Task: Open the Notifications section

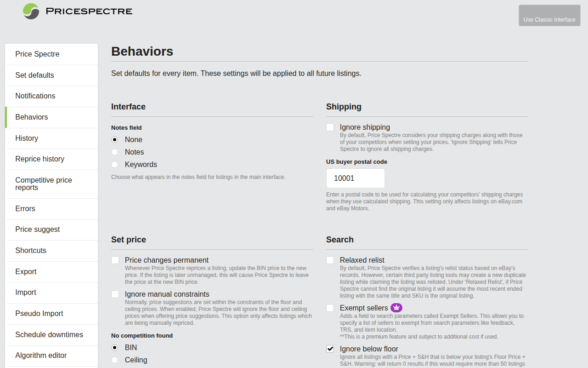Action: tap(35, 96)
